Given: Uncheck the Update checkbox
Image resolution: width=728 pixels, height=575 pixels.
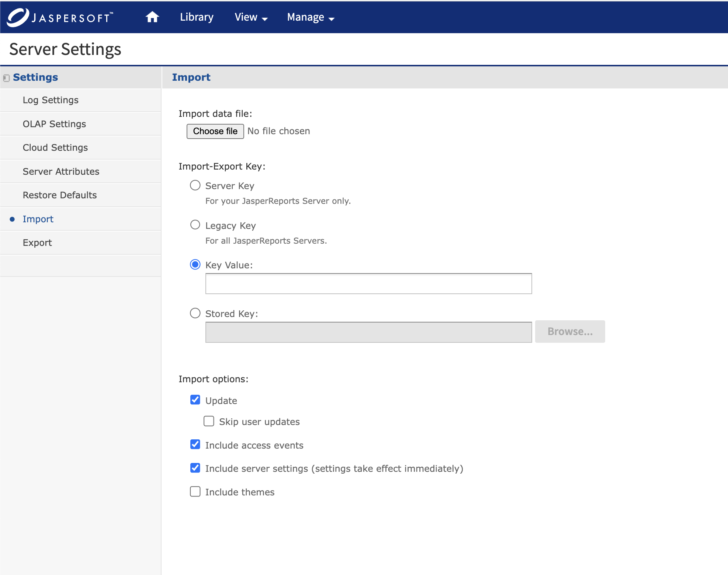Looking at the screenshot, I should point(195,400).
